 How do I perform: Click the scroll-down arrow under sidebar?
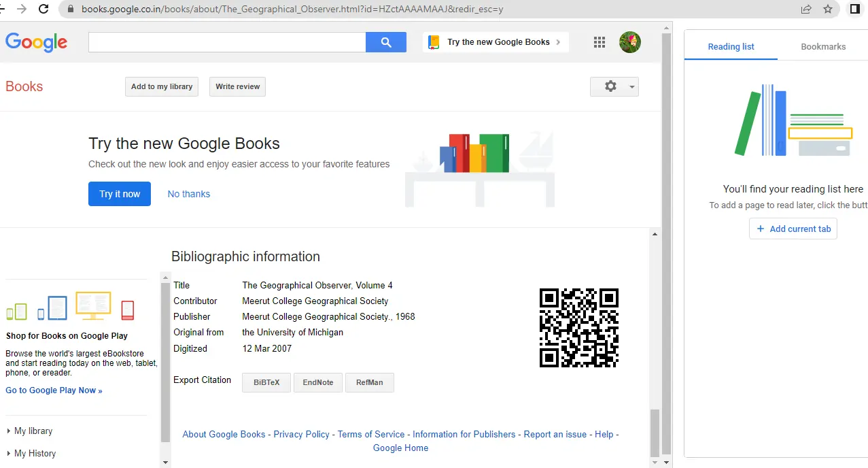coord(165,463)
